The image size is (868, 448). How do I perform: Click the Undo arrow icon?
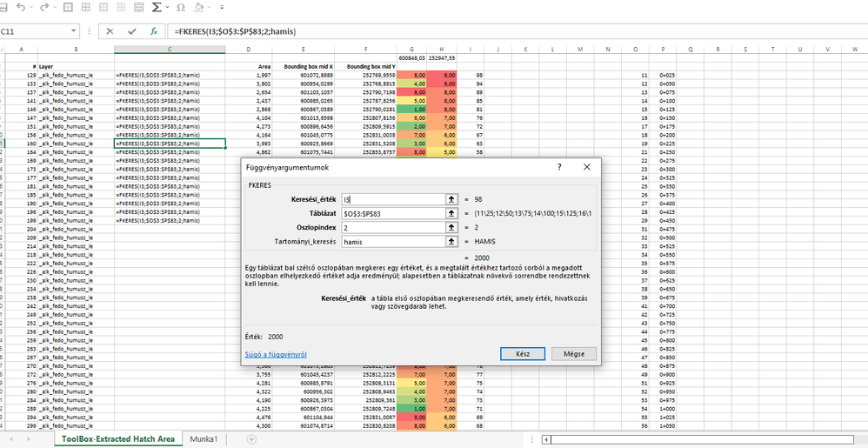pyautogui.click(x=21, y=7)
